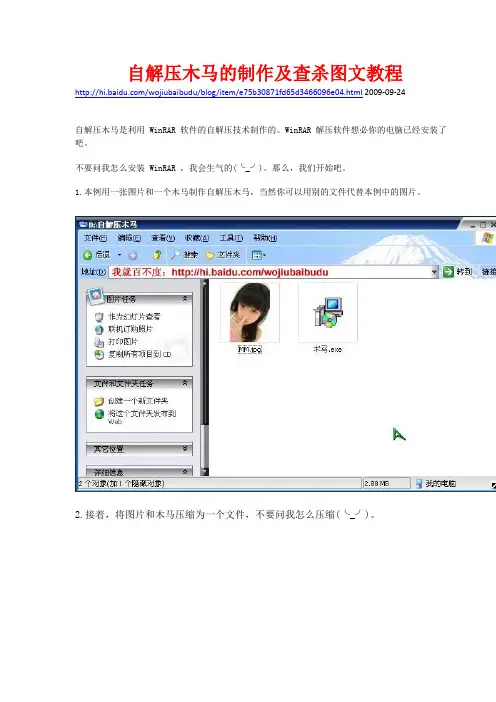Toggle the 文件夹 folders pane button
The image size is (496, 702).
222,255
